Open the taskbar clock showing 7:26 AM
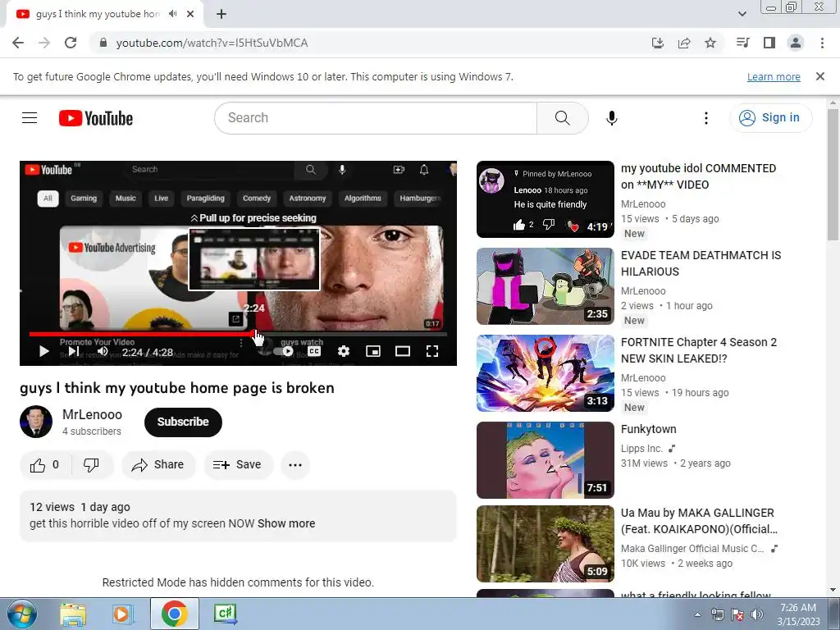The height and width of the screenshot is (630, 840). point(798,614)
